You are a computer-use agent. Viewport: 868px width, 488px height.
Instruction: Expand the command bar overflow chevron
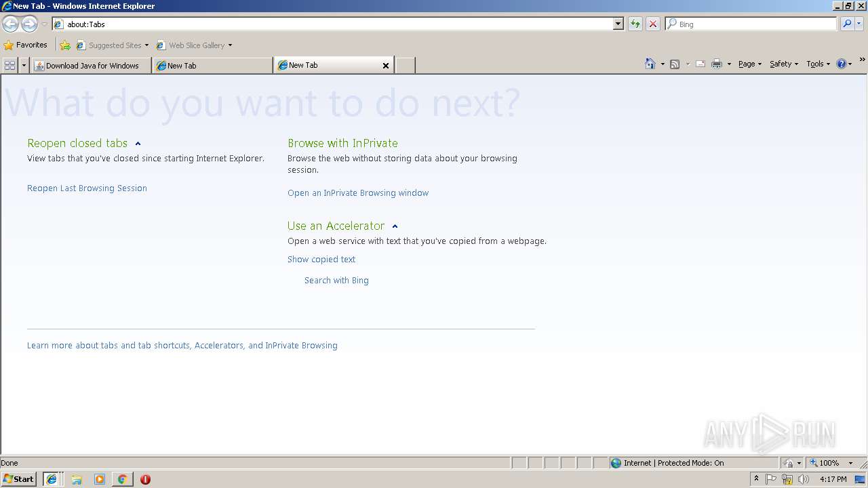tap(862, 60)
